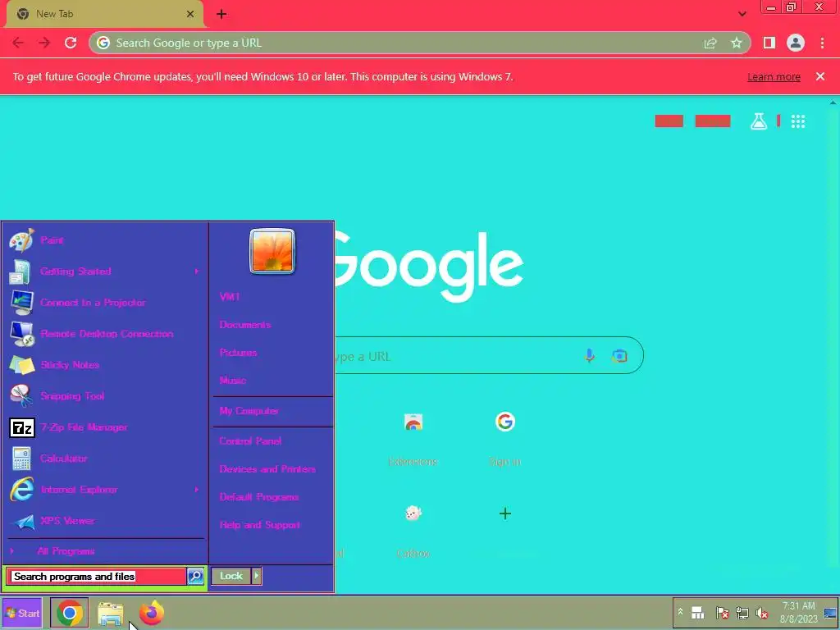Open the Chrome profile avatar

pyautogui.click(x=796, y=43)
